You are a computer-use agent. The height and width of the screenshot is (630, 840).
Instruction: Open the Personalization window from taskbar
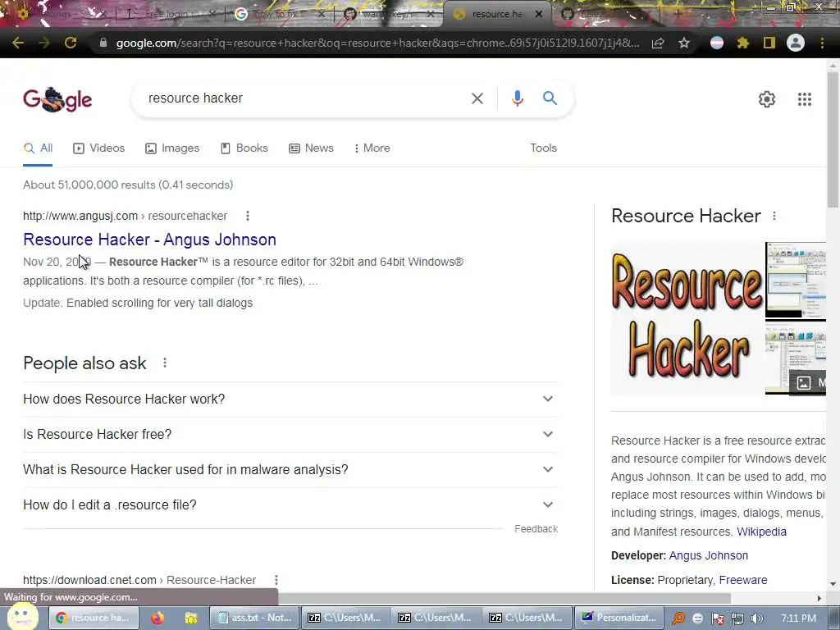pos(619,618)
